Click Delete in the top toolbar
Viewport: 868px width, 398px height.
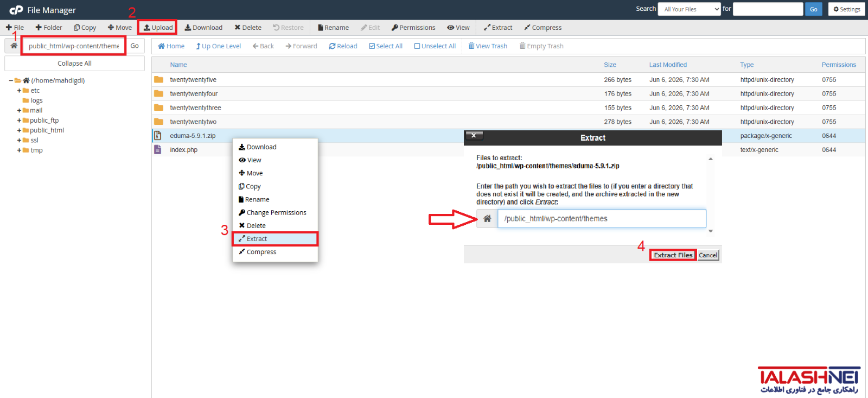[x=248, y=28]
